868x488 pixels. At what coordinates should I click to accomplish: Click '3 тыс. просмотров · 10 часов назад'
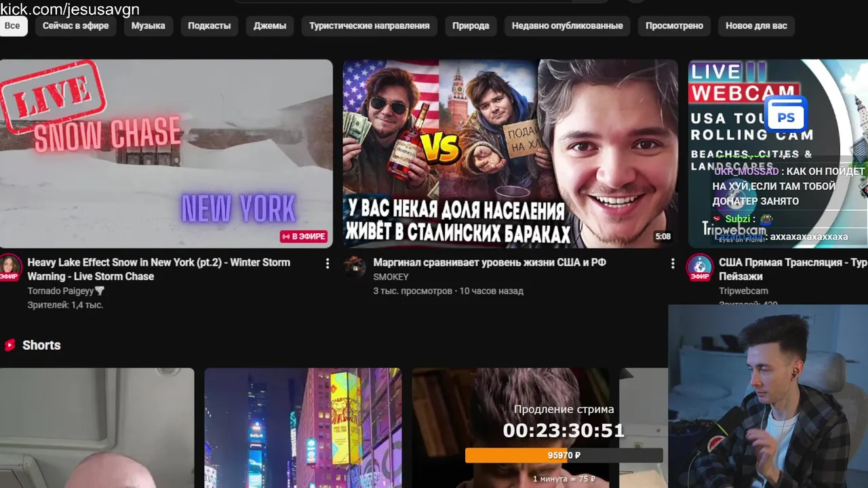point(448,291)
